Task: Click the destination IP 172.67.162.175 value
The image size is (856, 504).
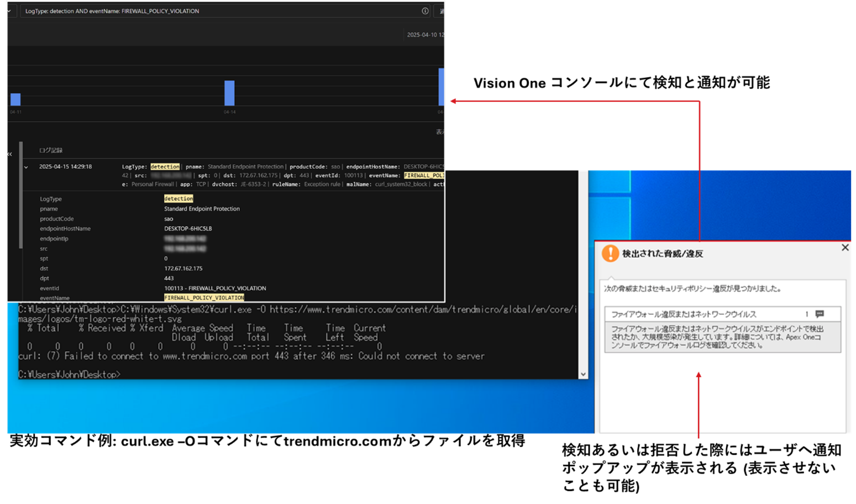Action: click(183, 269)
